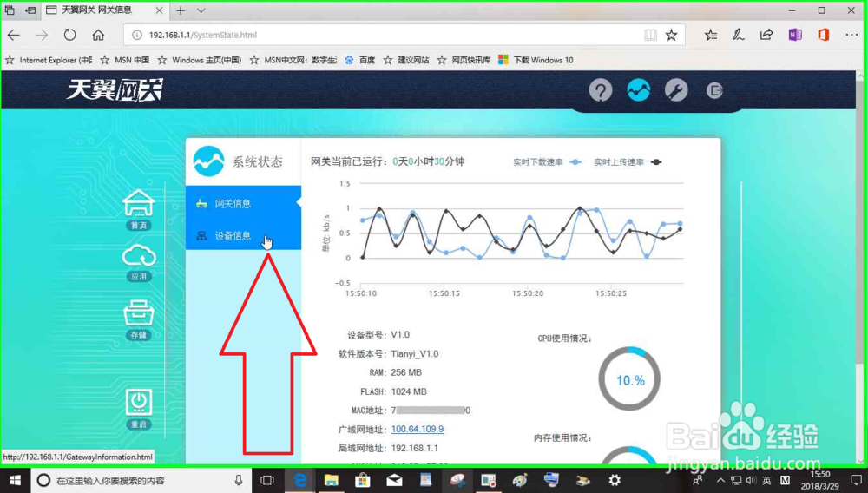The height and width of the screenshot is (493, 868).
Task: Click the Windows search box
Action: (x=141, y=480)
